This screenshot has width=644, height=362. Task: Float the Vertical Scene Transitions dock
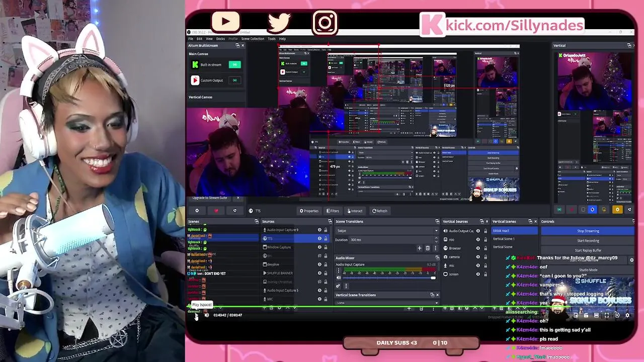(x=432, y=295)
